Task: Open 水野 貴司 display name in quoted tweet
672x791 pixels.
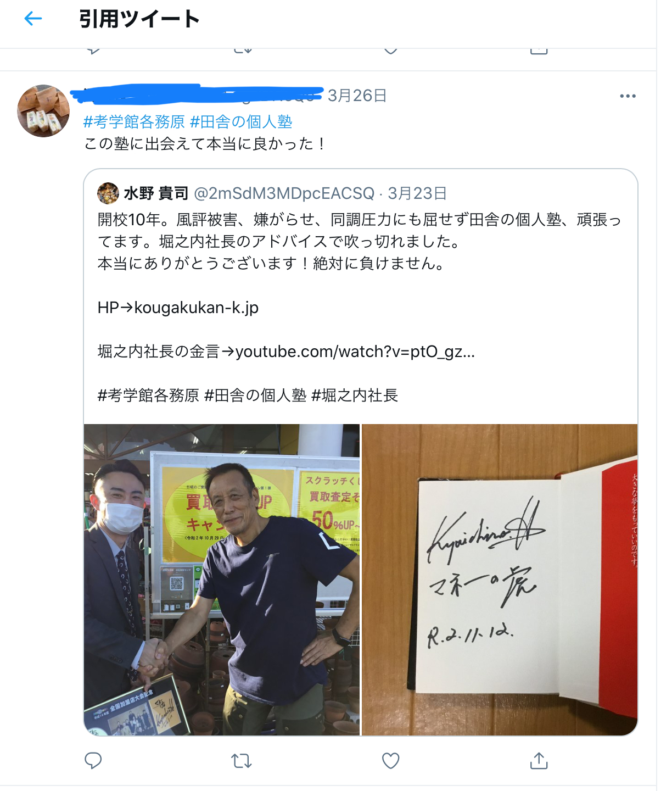Action: tap(156, 193)
